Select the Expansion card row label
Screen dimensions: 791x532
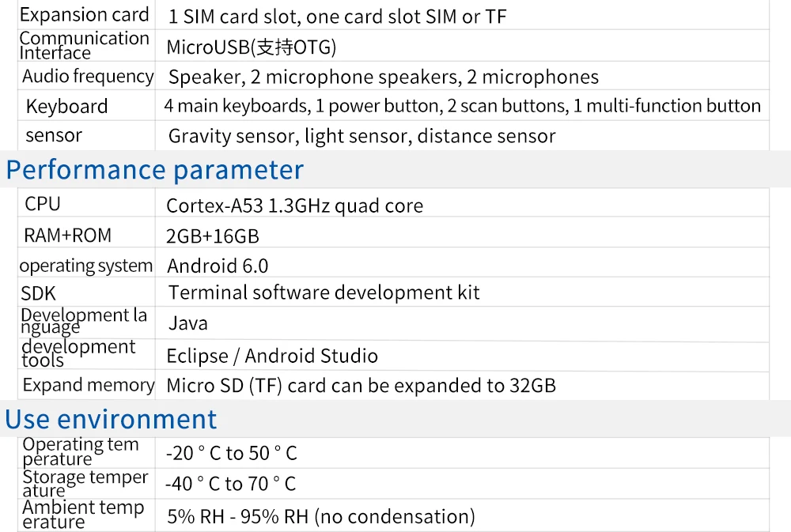coord(85,15)
